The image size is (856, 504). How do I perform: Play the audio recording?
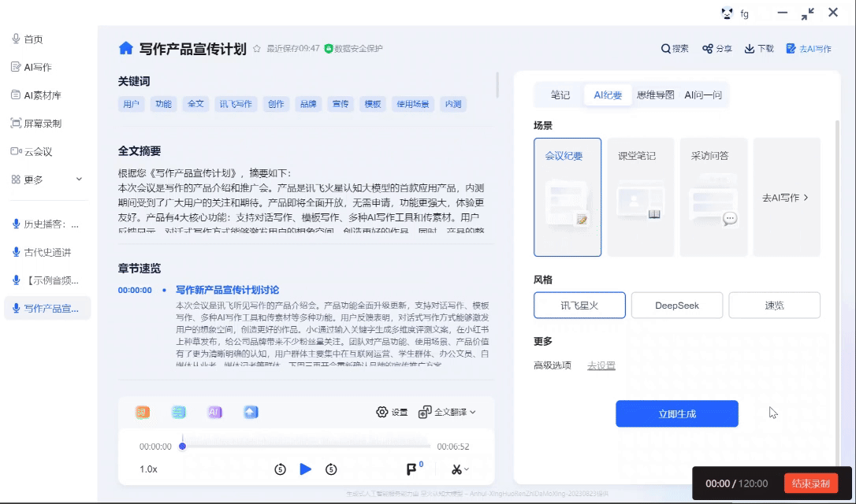pos(306,469)
